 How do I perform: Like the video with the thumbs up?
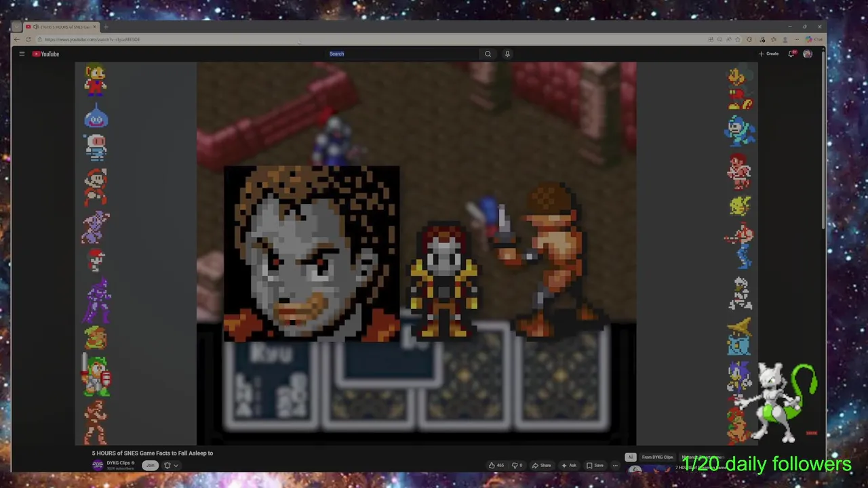pyautogui.click(x=496, y=466)
